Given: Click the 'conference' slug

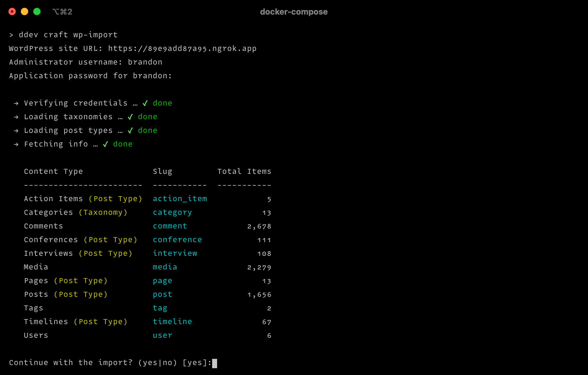Looking at the screenshot, I should click(177, 240).
